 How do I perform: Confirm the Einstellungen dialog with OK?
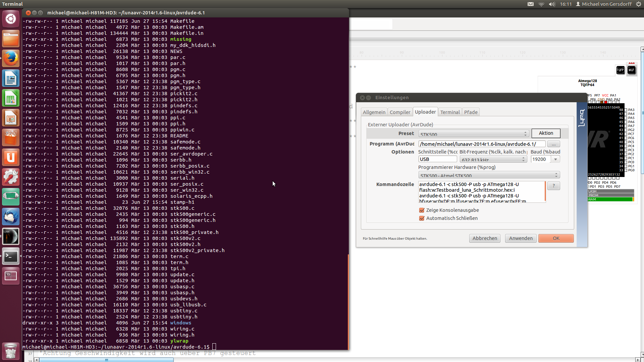click(556, 238)
